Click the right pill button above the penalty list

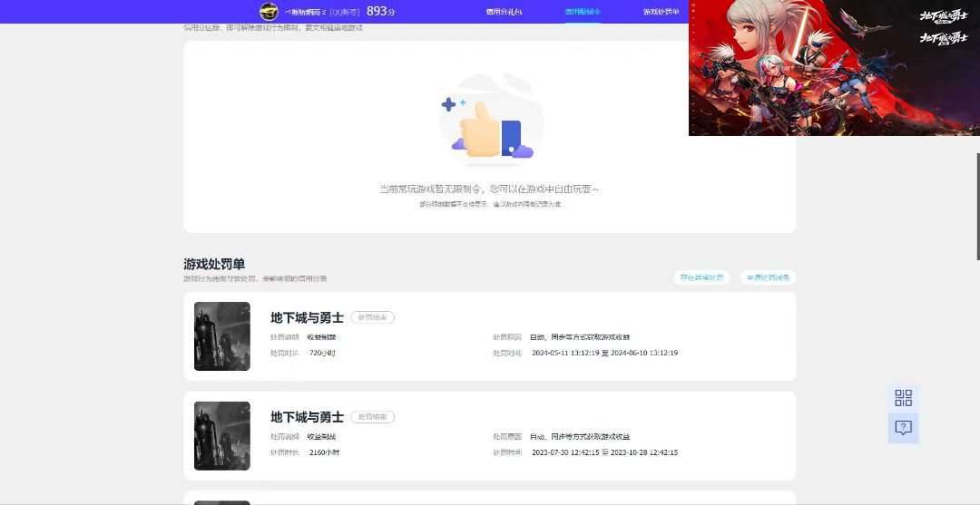pyautogui.click(x=769, y=277)
